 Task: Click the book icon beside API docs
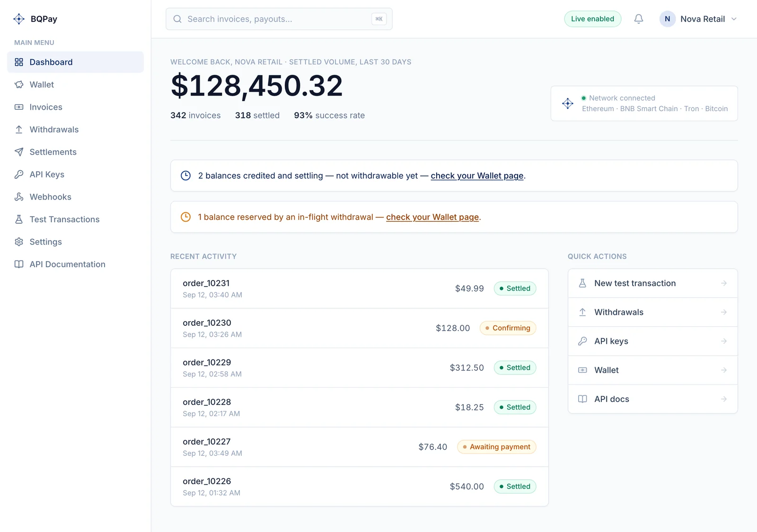(582, 399)
